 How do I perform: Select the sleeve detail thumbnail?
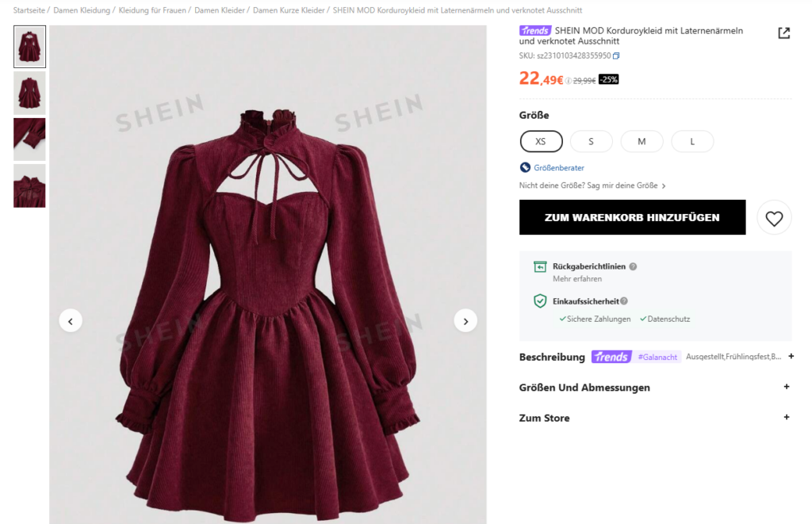pos(29,140)
